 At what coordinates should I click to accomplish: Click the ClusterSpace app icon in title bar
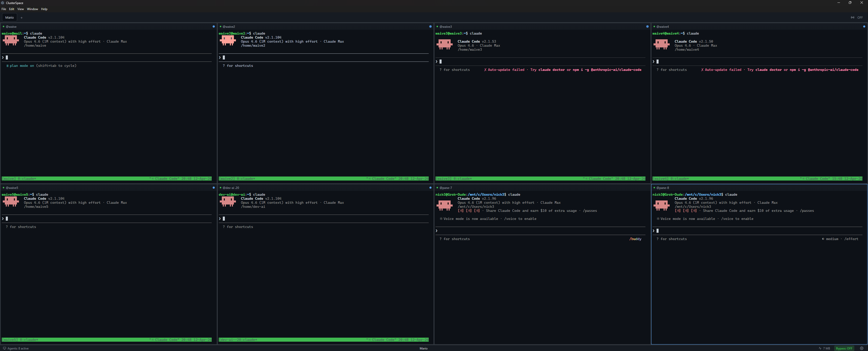pyautogui.click(x=3, y=3)
